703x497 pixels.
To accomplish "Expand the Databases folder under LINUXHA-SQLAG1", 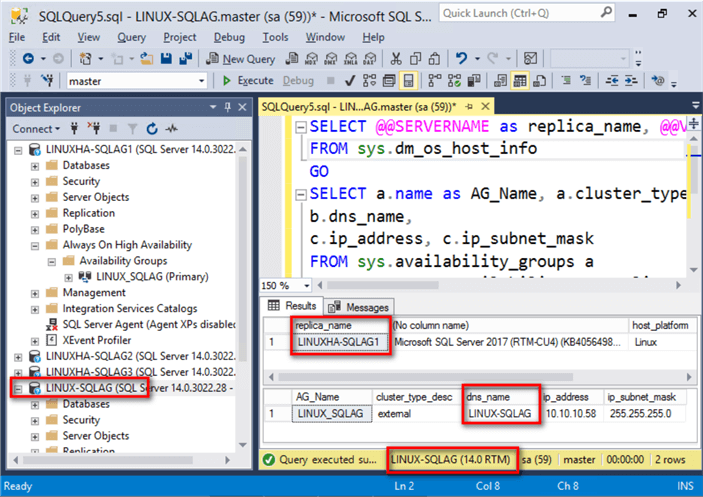I will click(35, 165).
